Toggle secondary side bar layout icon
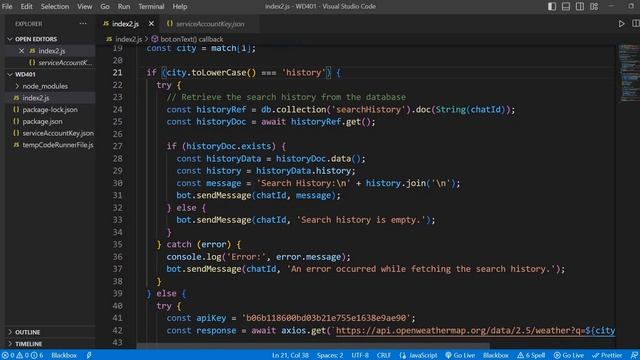 pyautogui.click(x=580, y=7)
